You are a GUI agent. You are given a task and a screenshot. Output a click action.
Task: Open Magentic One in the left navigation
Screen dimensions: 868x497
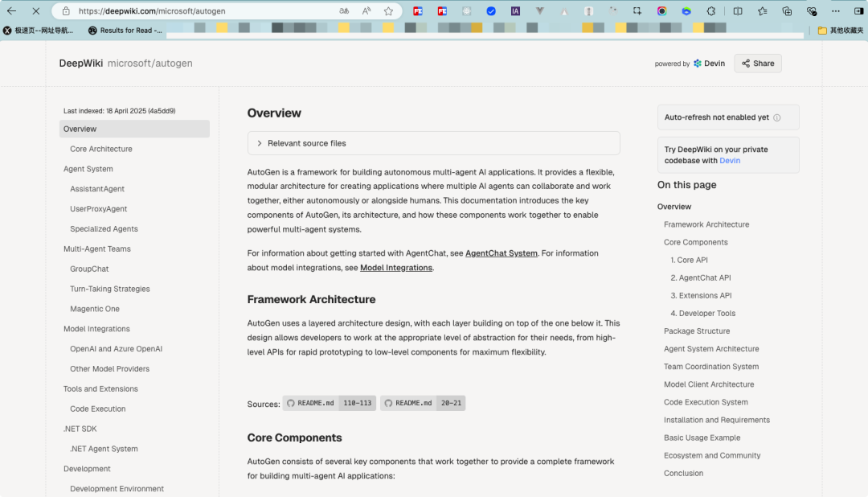pos(95,309)
